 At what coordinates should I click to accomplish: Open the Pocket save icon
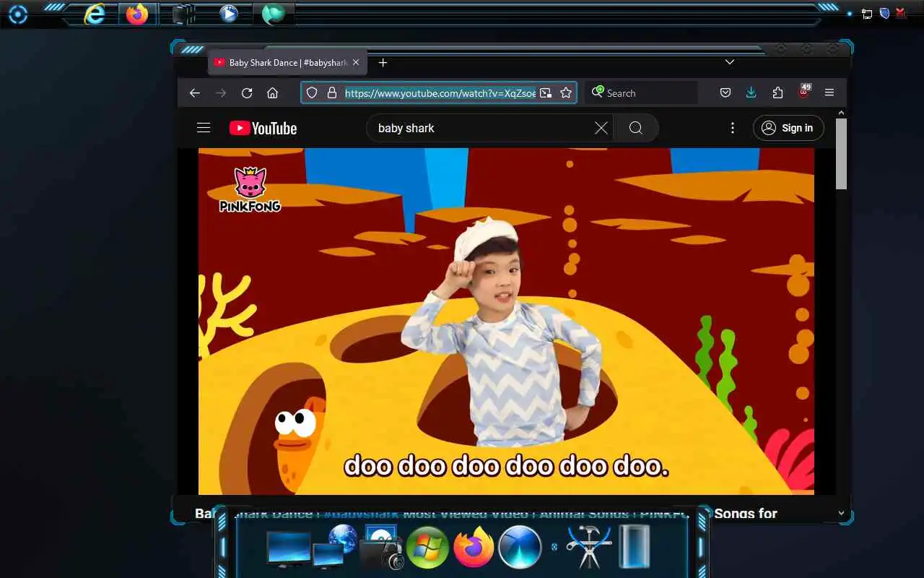point(725,92)
